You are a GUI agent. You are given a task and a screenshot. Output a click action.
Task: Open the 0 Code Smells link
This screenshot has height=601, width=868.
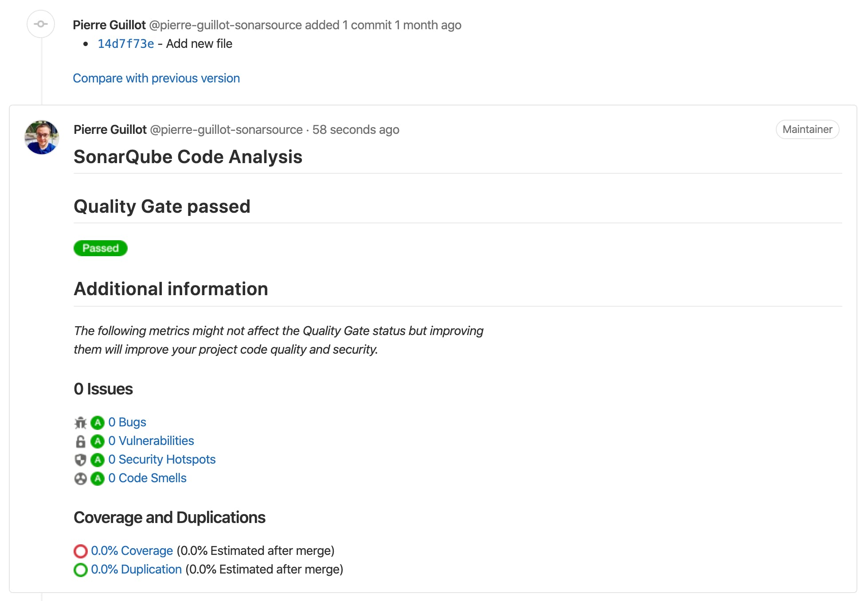pyautogui.click(x=147, y=478)
